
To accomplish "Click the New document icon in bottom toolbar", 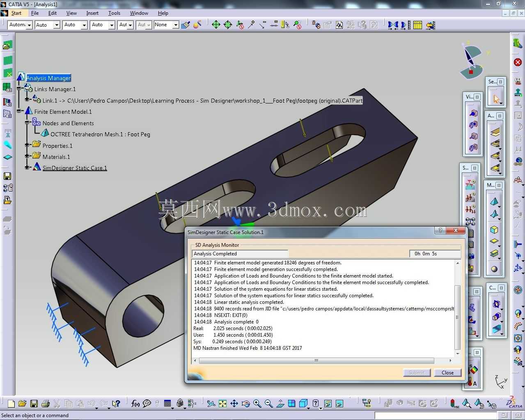I will tap(11, 404).
